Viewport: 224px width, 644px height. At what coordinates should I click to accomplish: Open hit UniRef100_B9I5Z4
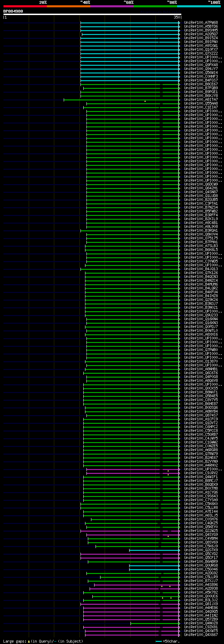click(201, 38)
